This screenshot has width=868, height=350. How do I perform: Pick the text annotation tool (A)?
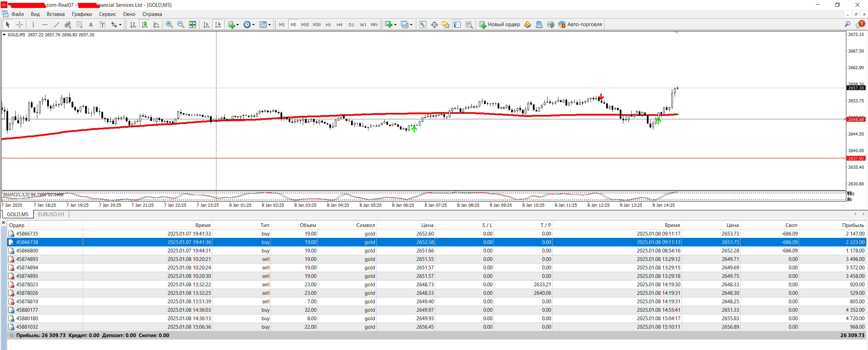(91, 24)
